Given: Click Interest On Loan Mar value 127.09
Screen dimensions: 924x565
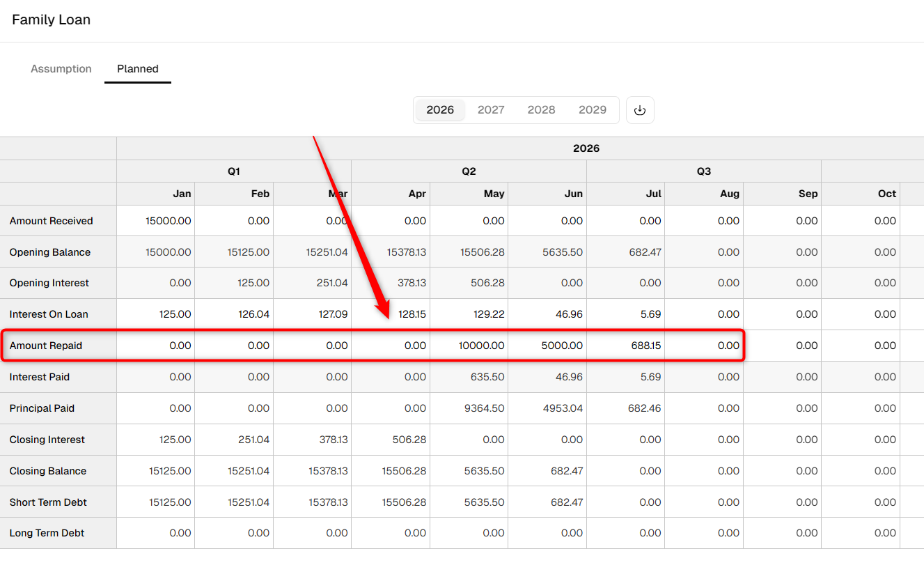Looking at the screenshot, I should 333,314.
